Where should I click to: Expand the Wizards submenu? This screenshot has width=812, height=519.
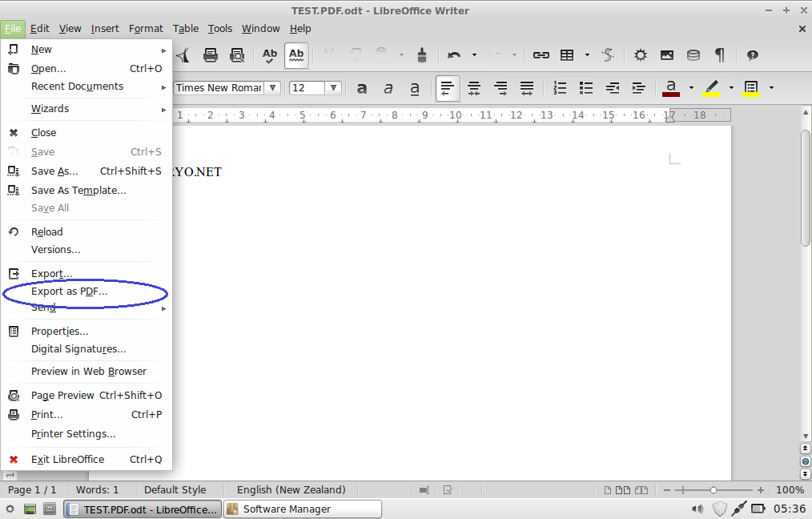(86, 109)
